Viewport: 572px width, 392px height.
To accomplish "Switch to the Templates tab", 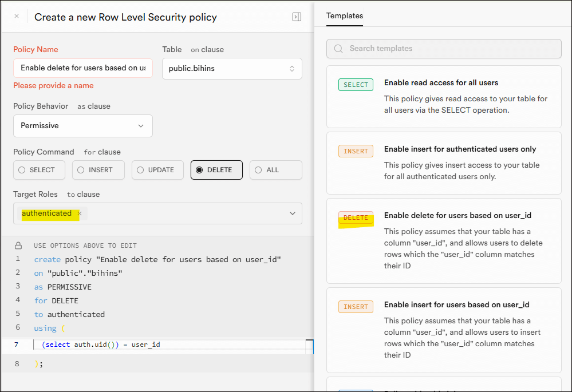I will coord(344,16).
